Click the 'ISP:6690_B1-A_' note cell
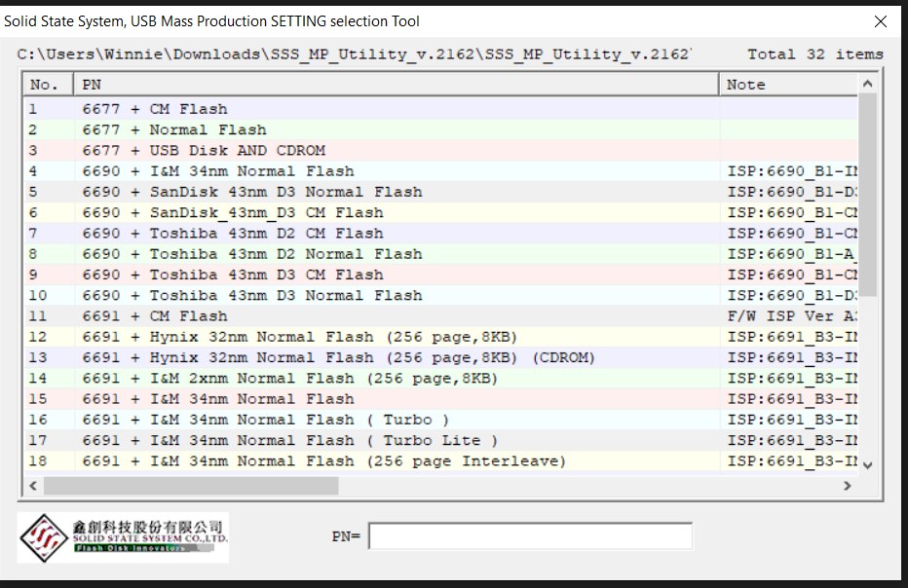This screenshot has width=908, height=588. click(789, 254)
